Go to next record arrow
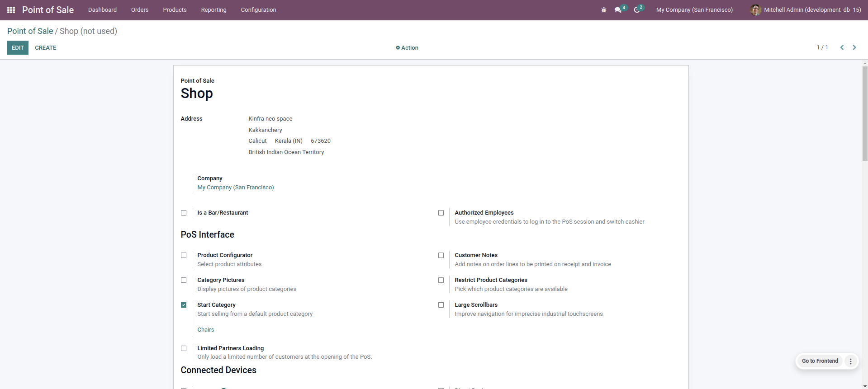Image resolution: width=868 pixels, height=389 pixels. [x=854, y=47]
